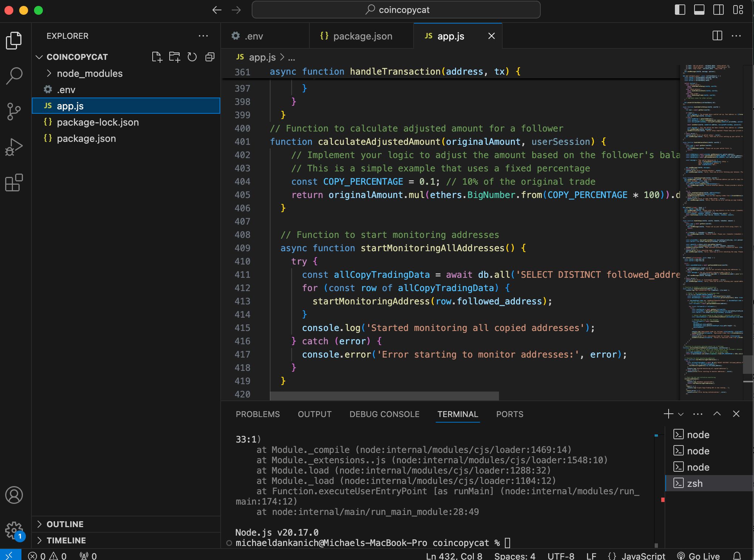Close the app.js editor tab
The width and height of the screenshot is (754, 560).
(x=492, y=36)
